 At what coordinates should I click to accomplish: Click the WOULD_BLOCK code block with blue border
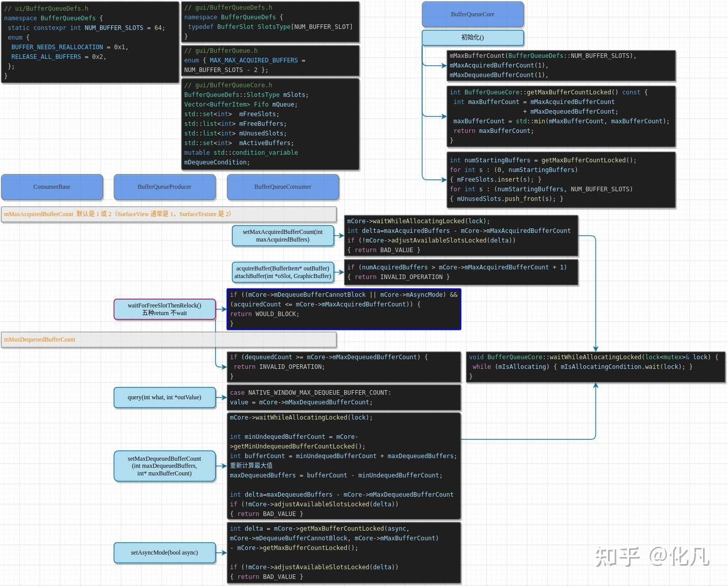coord(344,309)
